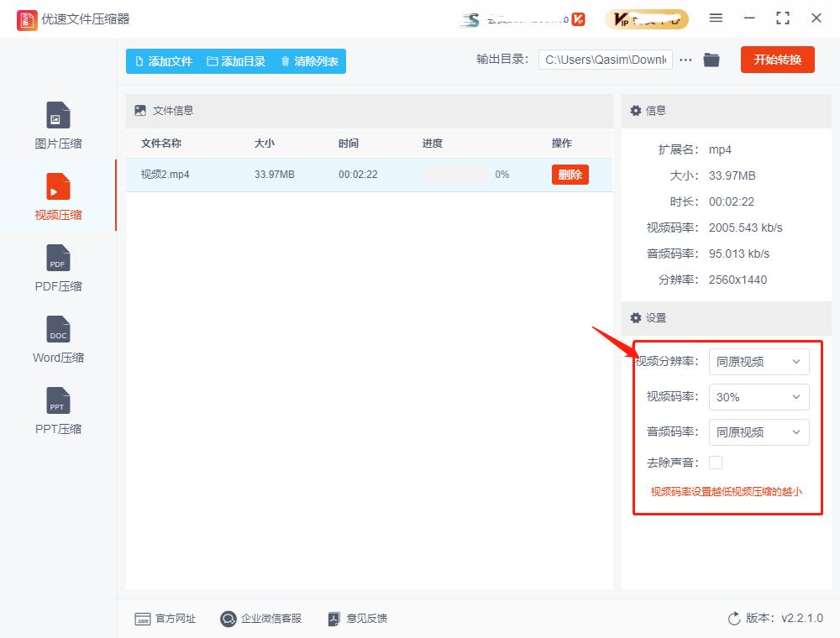Switch to PDF压缩 mode
The width and height of the screenshot is (840, 638).
click(x=56, y=267)
